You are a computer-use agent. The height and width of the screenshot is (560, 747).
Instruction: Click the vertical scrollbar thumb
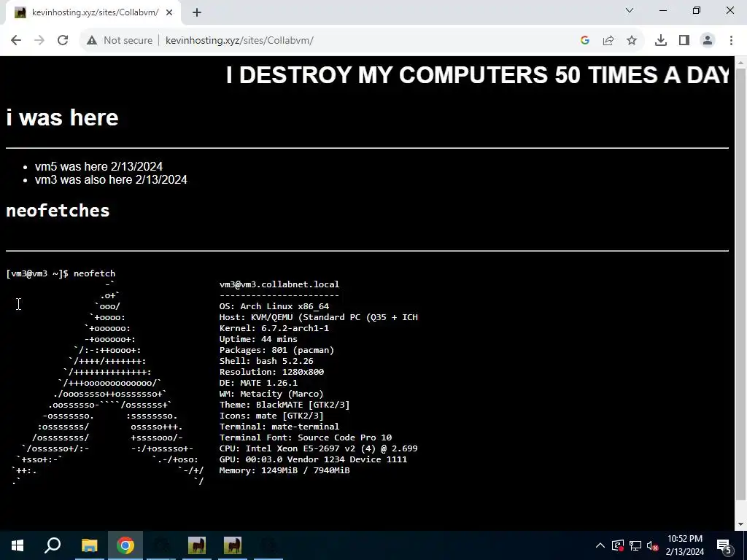(741, 285)
